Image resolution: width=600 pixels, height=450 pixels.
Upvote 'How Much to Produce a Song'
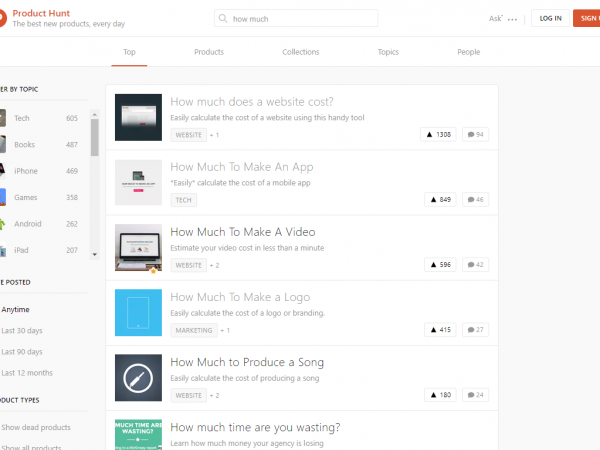pyautogui.click(x=440, y=395)
